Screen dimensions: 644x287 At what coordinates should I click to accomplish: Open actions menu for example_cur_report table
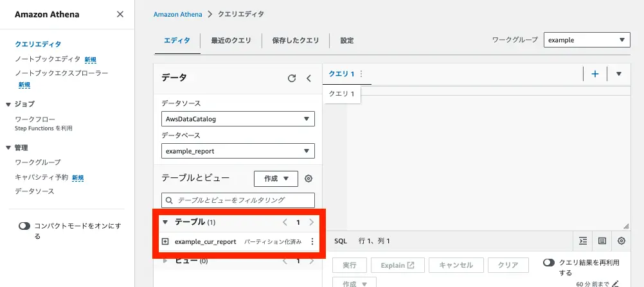coord(312,242)
